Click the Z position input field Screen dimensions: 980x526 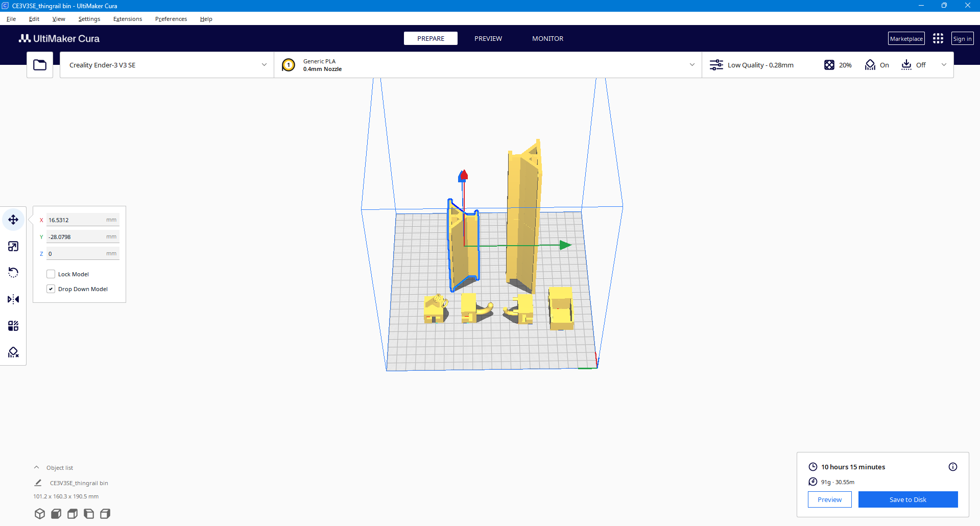(x=83, y=254)
